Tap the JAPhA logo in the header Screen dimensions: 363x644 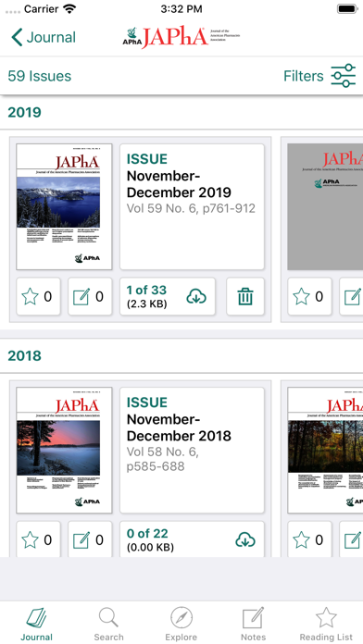pos(181,37)
